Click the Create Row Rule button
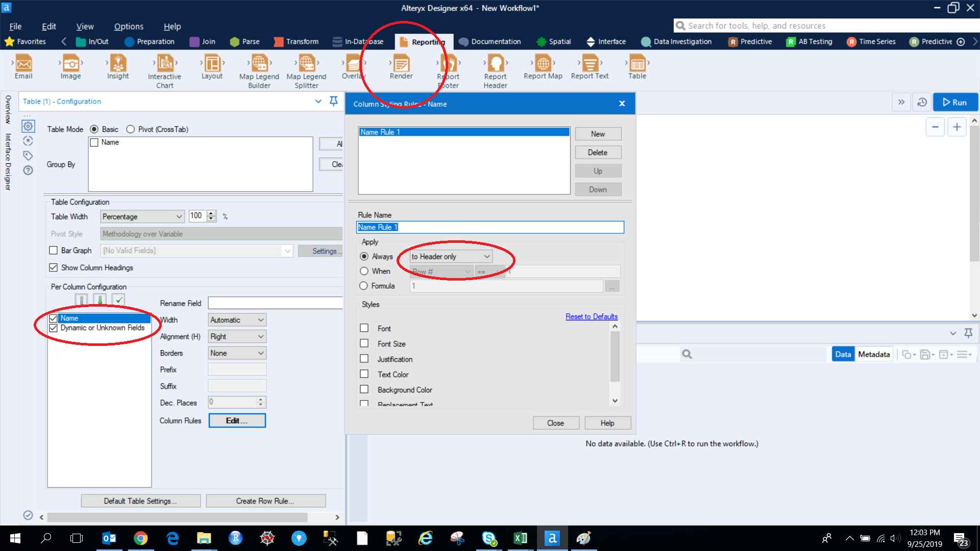The image size is (980, 551). pyautogui.click(x=265, y=501)
